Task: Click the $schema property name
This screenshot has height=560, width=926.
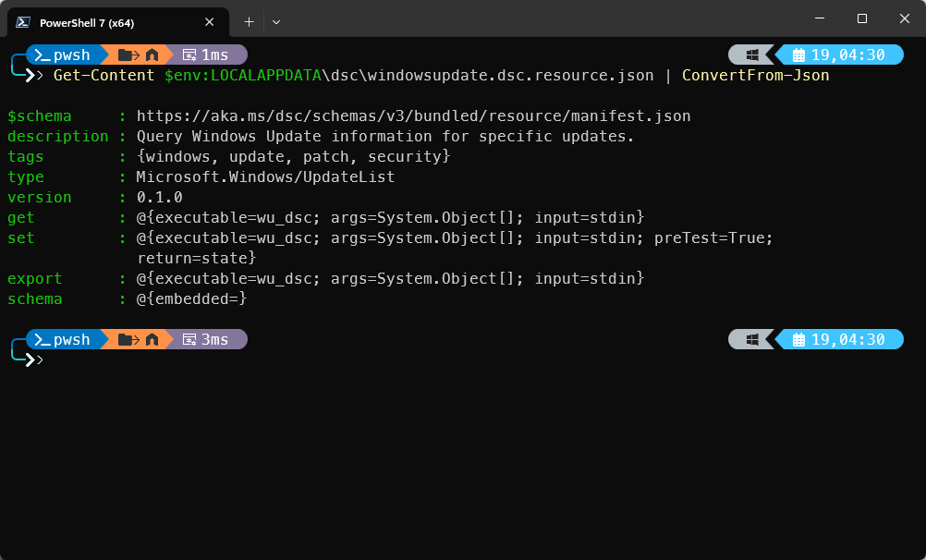Action: (x=39, y=116)
